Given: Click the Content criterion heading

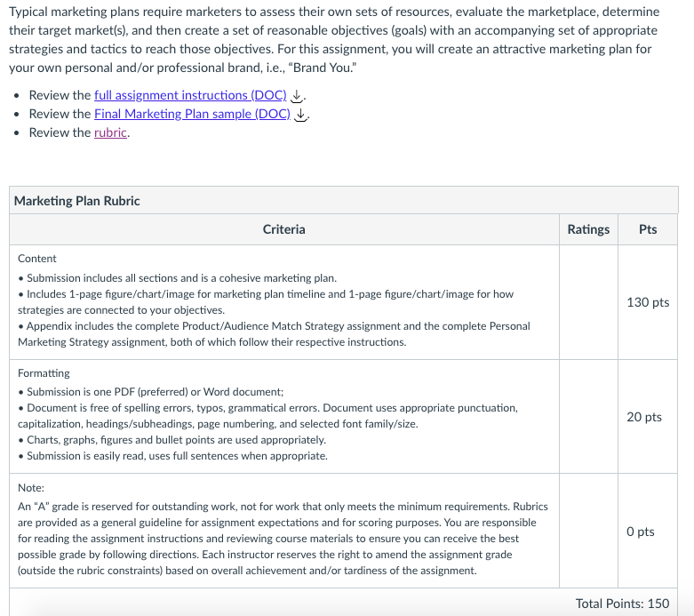Looking at the screenshot, I should coord(37,259).
